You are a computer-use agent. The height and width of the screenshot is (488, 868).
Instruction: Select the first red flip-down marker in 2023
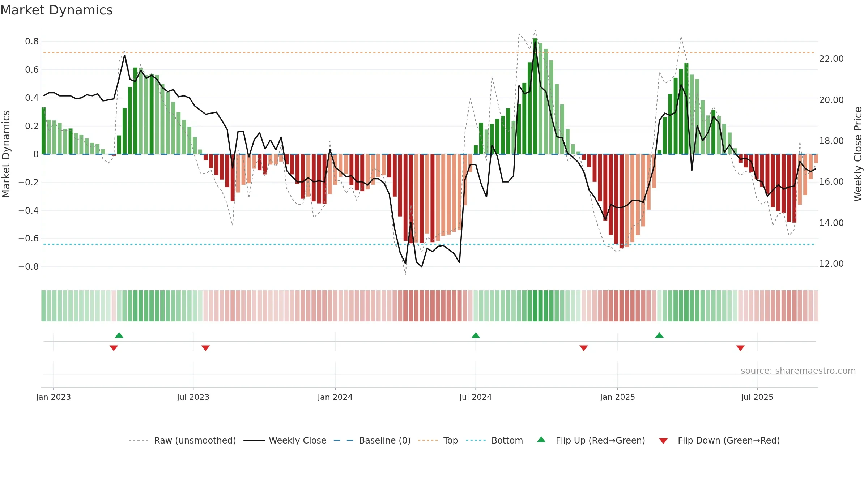(x=114, y=348)
